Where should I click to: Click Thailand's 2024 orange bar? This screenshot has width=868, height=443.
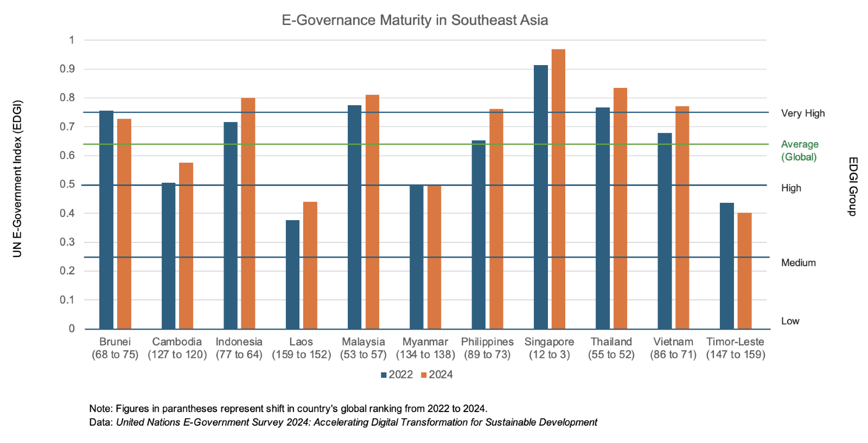tap(620, 208)
